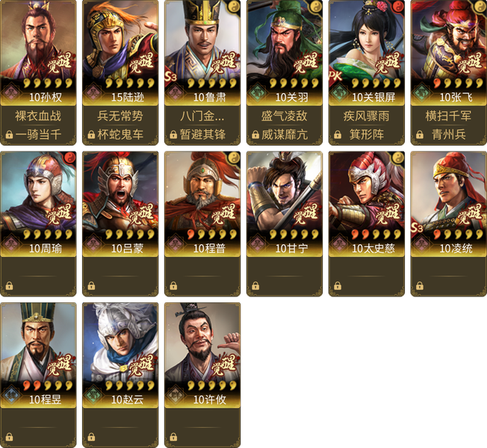Select the 裸衣血战 skill slot
This screenshot has height=448, width=487.
coord(38,116)
